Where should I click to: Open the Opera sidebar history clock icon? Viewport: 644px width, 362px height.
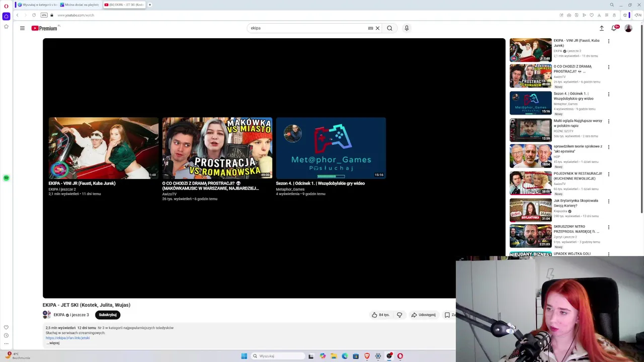[x=6, y=335]
